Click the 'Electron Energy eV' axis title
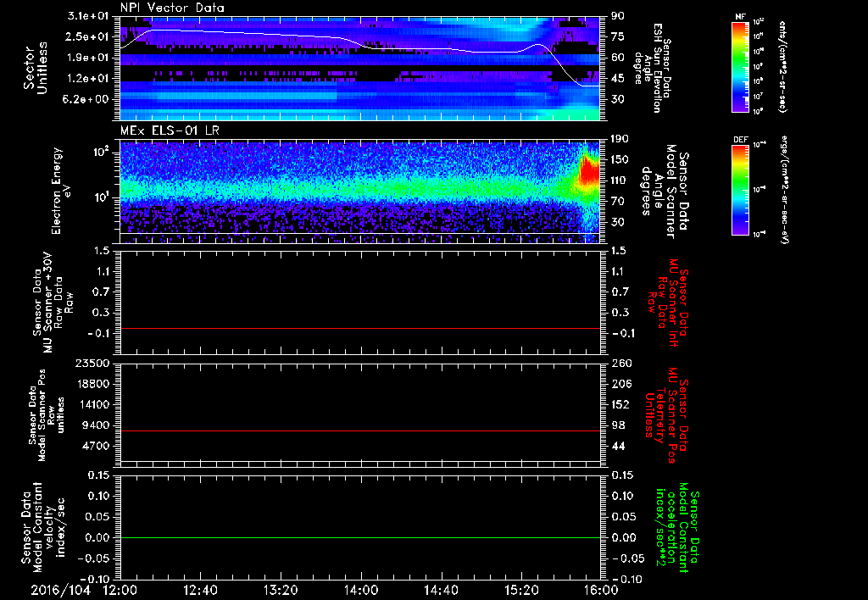This screenshot has width=868, height=600. pos(63,191)
